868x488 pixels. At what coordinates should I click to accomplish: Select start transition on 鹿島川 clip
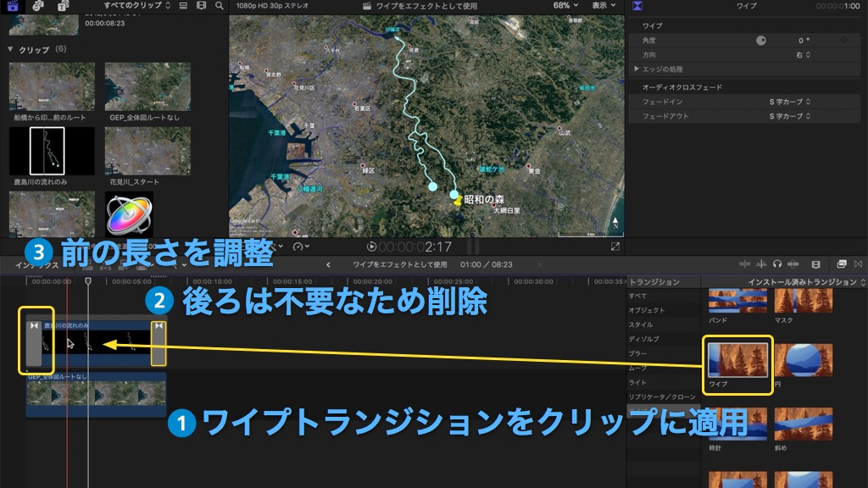pyautogui.click(x=34, y=343)
